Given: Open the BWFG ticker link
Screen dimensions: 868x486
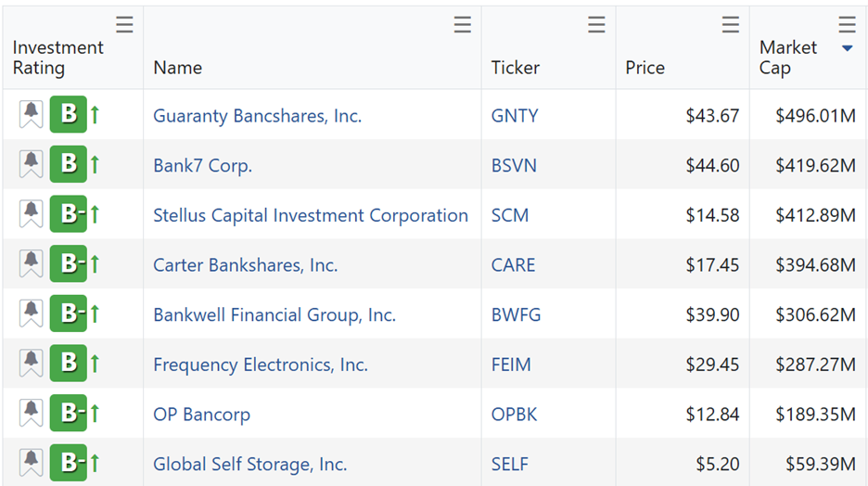Looking at the screenshot, I should [516, 315].
